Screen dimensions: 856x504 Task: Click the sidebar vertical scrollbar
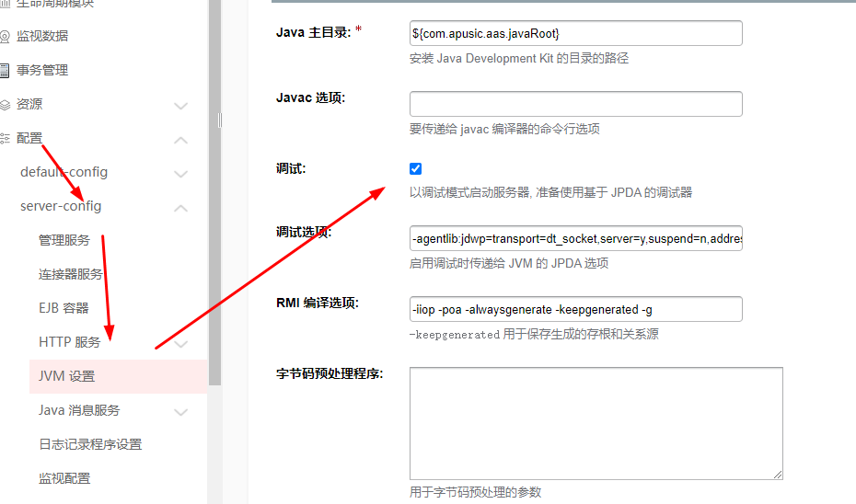(x=214, y=191)
